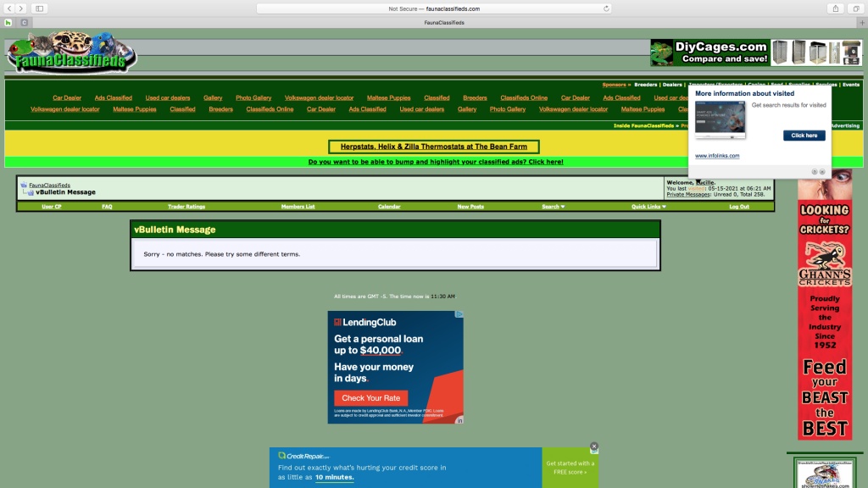Click the AdChoices icon on LendingClub ad
This screenshot has width=868, height=488.
(x=459, y=314)
